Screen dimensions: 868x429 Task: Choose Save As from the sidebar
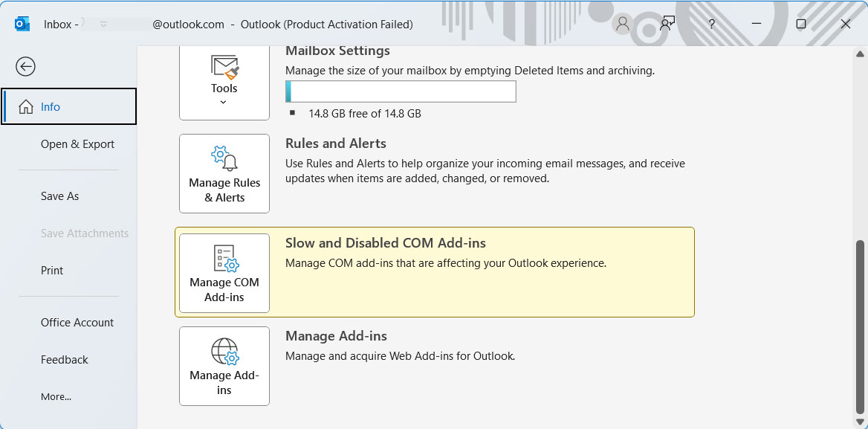point(59,196)
